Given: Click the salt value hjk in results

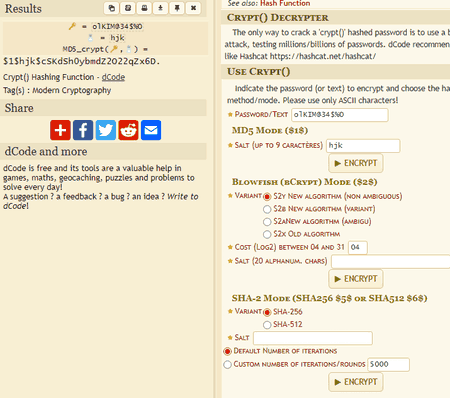Looking at the screenshot, I should pos(117,38).
